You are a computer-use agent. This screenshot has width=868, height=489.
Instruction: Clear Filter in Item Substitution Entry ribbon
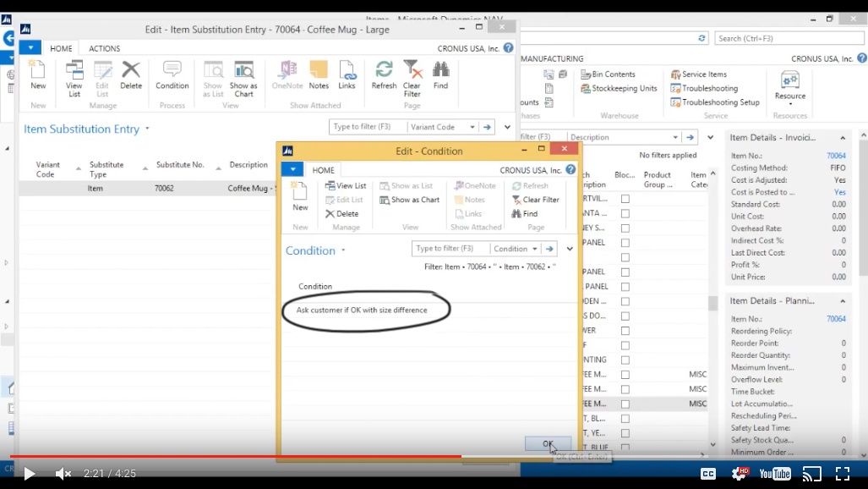click(x=412, y=79)
